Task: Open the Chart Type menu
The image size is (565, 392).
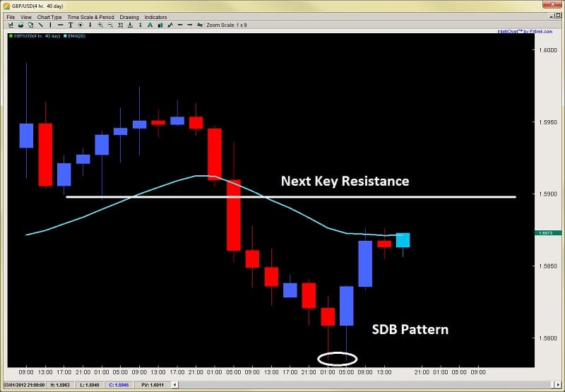Action: (x=49, y=17)
